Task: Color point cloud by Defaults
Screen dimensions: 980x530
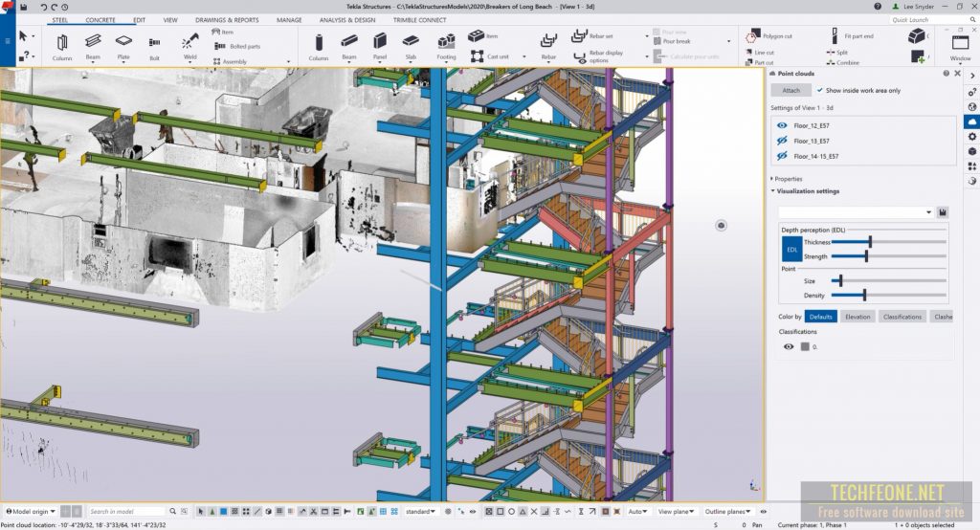Action: click(820, 317)
